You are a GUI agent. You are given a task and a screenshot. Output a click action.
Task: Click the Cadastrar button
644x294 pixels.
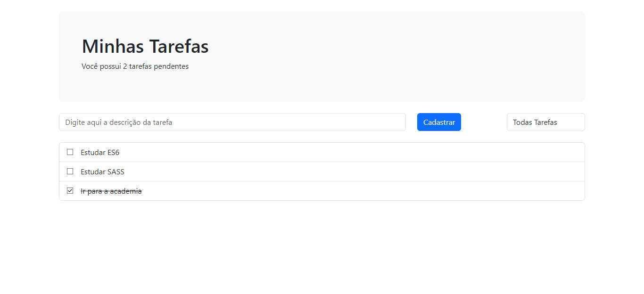[438, 122]
